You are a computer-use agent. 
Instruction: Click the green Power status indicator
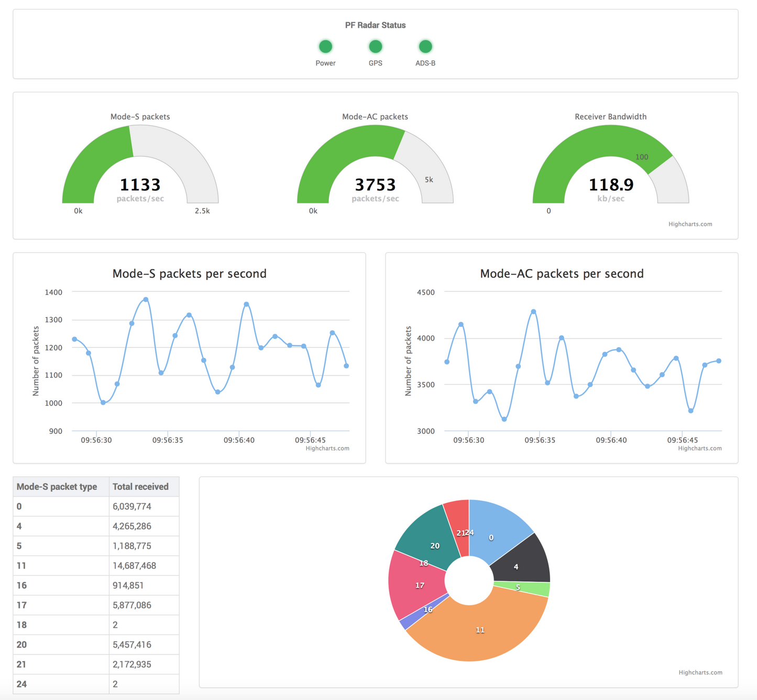click(x=325, y=47)
